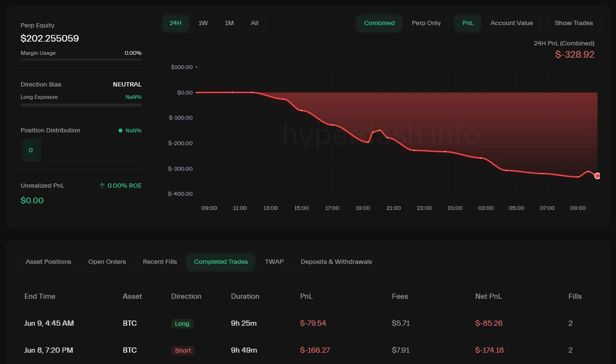Show the All time range
This screenshot has height=364, width=616.
[254, 23]
